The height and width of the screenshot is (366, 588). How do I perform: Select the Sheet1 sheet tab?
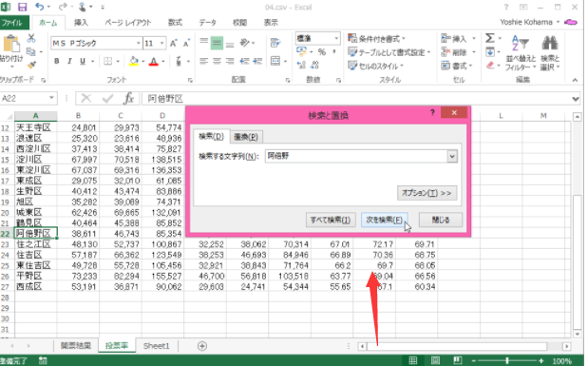click(x=156, y=346)
